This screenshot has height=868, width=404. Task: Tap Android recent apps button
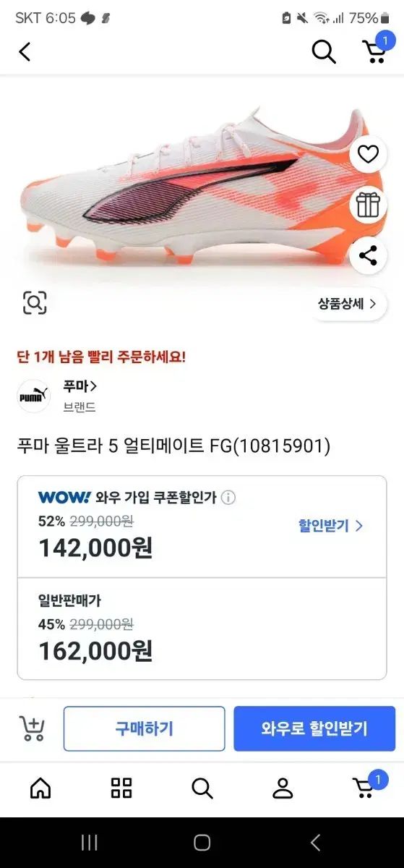point(89,842)
